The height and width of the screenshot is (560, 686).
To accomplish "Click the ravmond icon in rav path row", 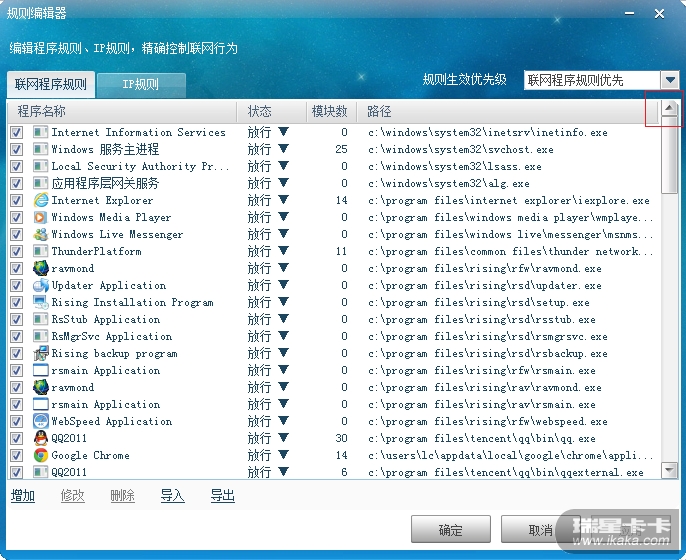I will pyautogui.click(x=41, y=387).
